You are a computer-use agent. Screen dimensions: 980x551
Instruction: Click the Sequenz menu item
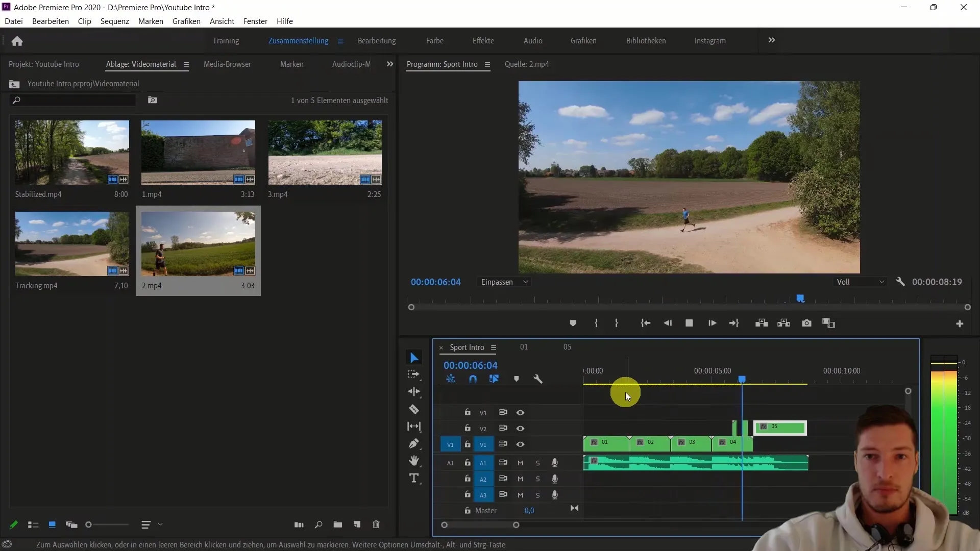click(114, 21)
